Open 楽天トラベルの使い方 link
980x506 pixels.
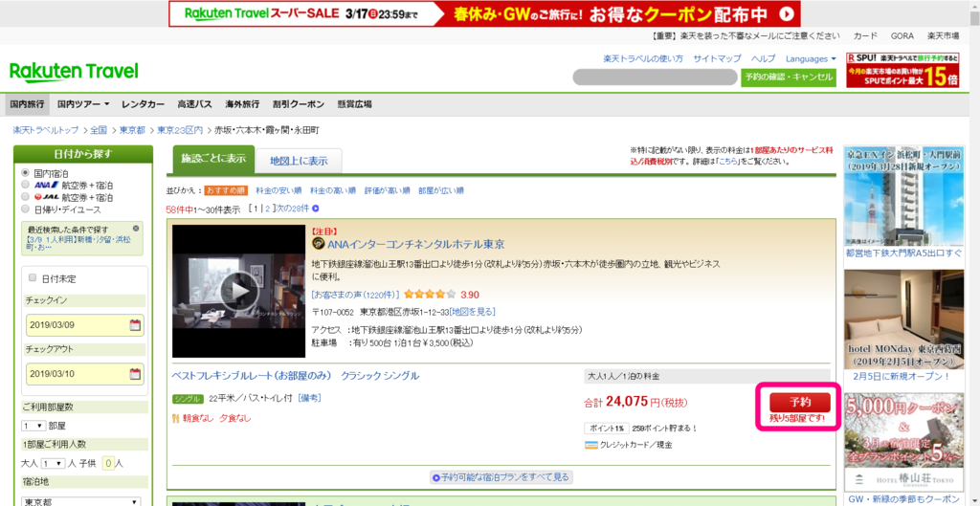pyautogui.click(x=643, y=58)
